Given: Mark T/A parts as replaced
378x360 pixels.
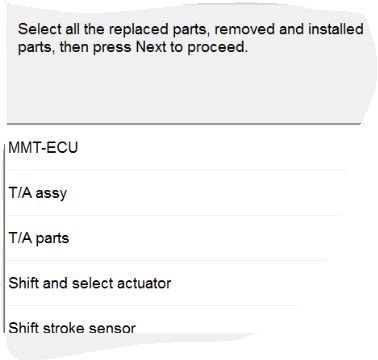Looking at the screenshot, I should pyautogui.click(x=39, y=238).
